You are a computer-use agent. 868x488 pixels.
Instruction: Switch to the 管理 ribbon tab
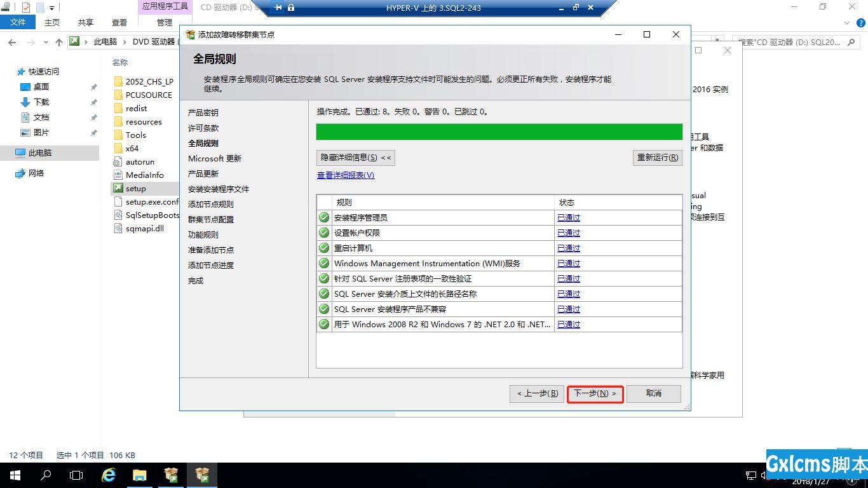[x=165, y=22]
